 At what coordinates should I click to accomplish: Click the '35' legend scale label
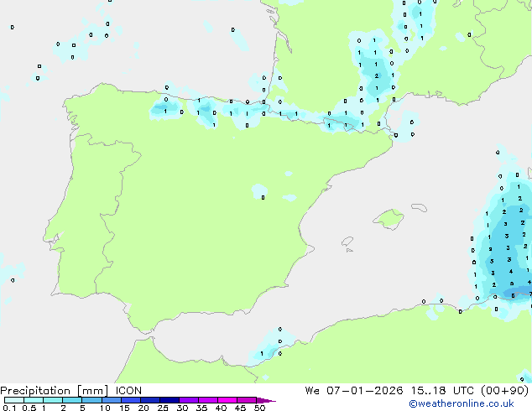pyautogui.click(x=201, y=408)
